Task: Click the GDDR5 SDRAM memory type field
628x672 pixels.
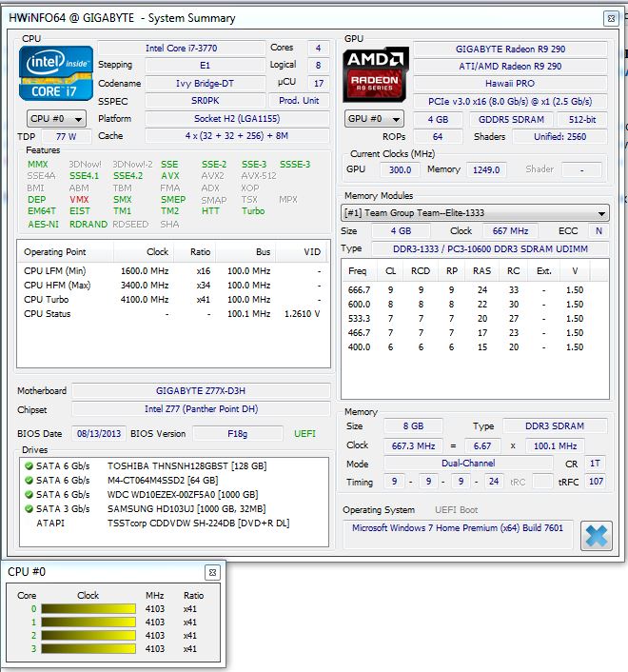Action: pyautogui.click(x=512, y=120)
